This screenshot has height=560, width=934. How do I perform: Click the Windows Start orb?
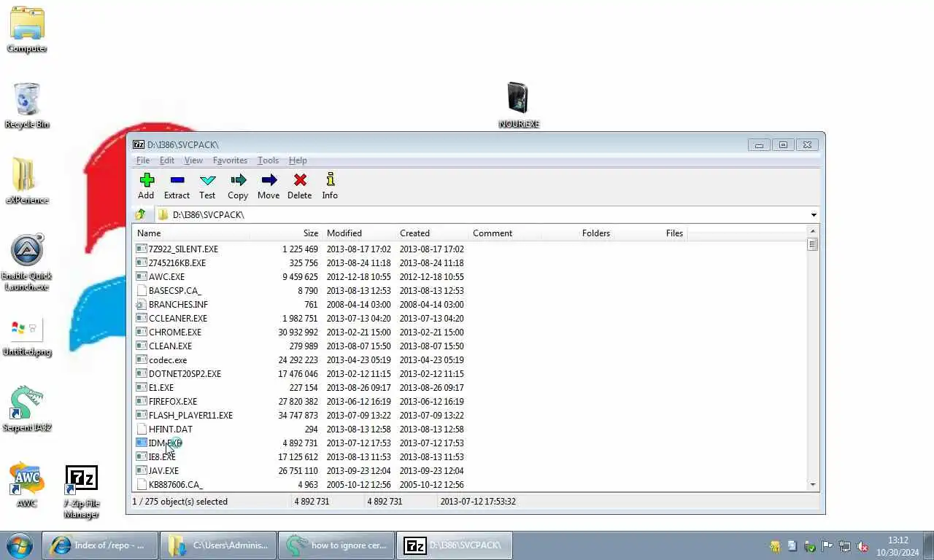pyautogui.click(x=20, y=545)
